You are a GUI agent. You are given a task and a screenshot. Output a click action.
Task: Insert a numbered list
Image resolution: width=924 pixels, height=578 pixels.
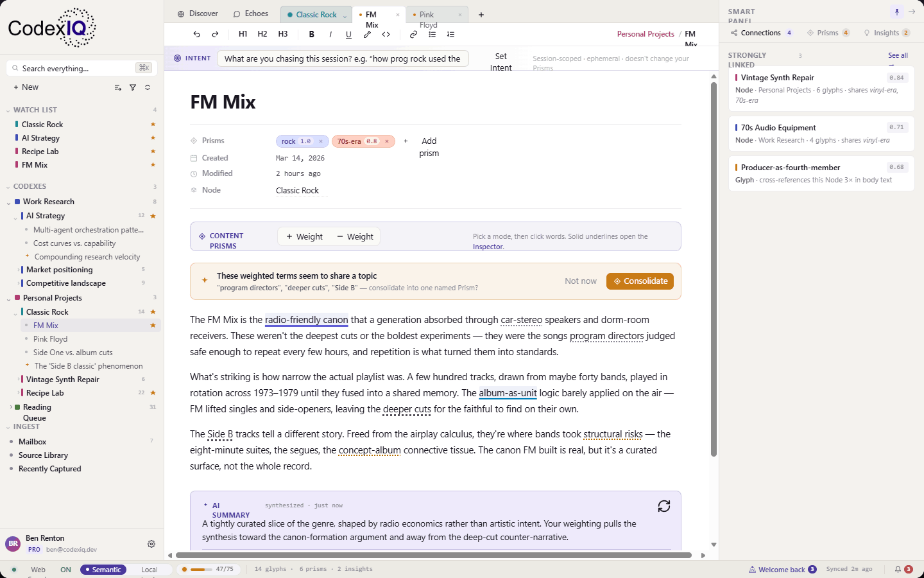pyautogui.click(x=451, y=35)
